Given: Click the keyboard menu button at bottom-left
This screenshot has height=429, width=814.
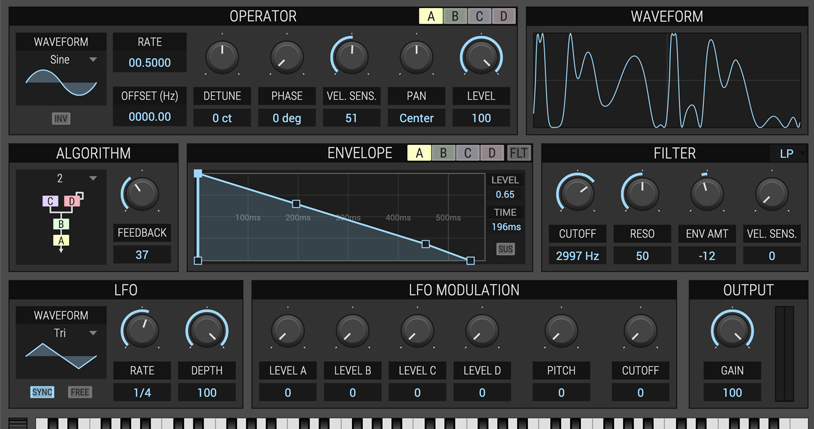Looking at the screenshot, I should tap(18, 424).
